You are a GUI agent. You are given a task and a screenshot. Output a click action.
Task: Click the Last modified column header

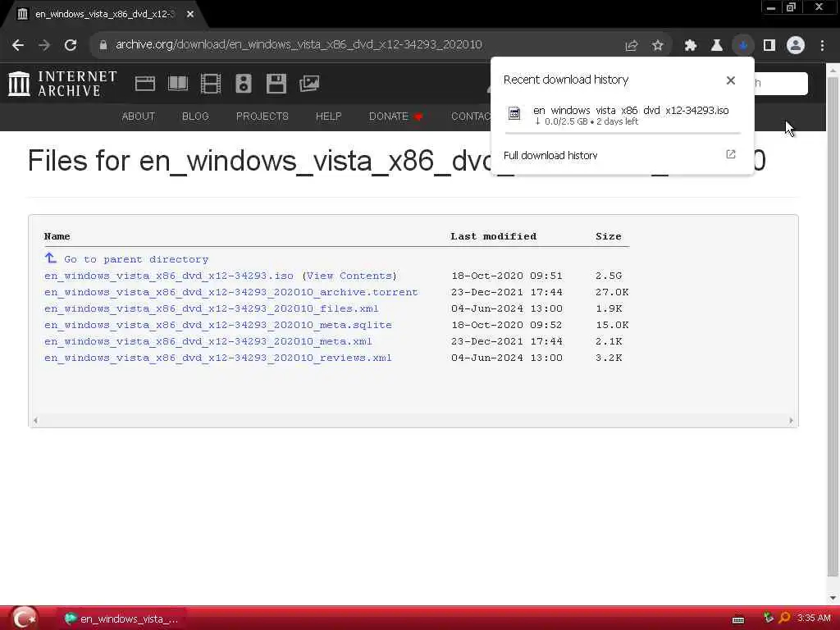click(x=493, y=236)
